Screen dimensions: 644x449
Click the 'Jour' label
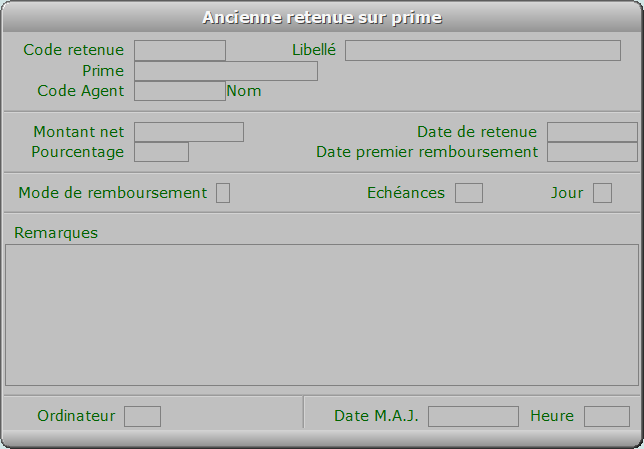[x=567, y=193]
